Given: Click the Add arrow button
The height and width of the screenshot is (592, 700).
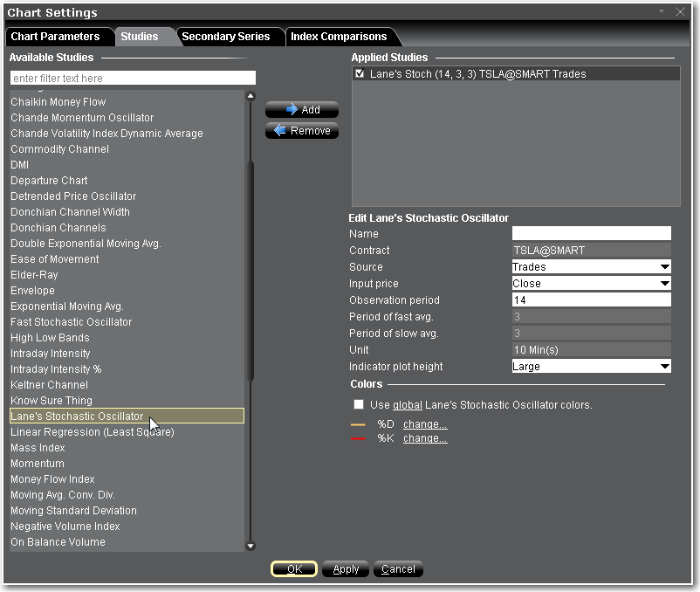Looking at the screenshot, I should [x=302, y=110].
